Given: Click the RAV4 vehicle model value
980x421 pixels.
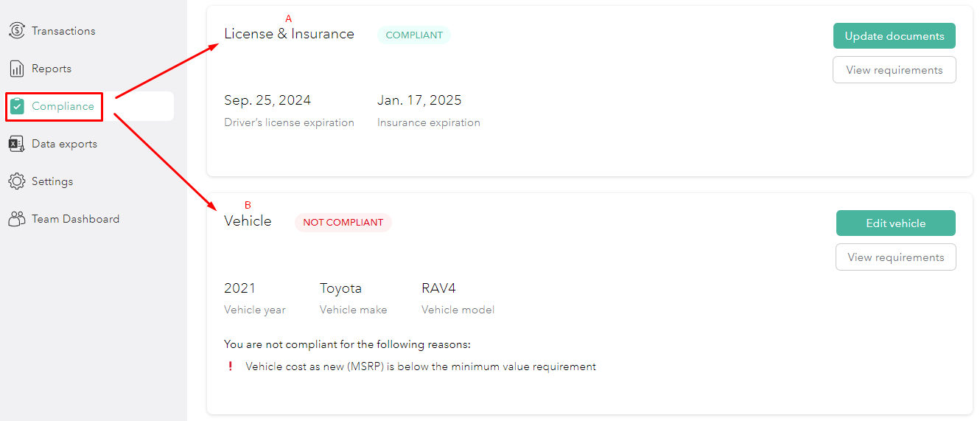Looking at the screenshot, I should (x=438, y=288).
